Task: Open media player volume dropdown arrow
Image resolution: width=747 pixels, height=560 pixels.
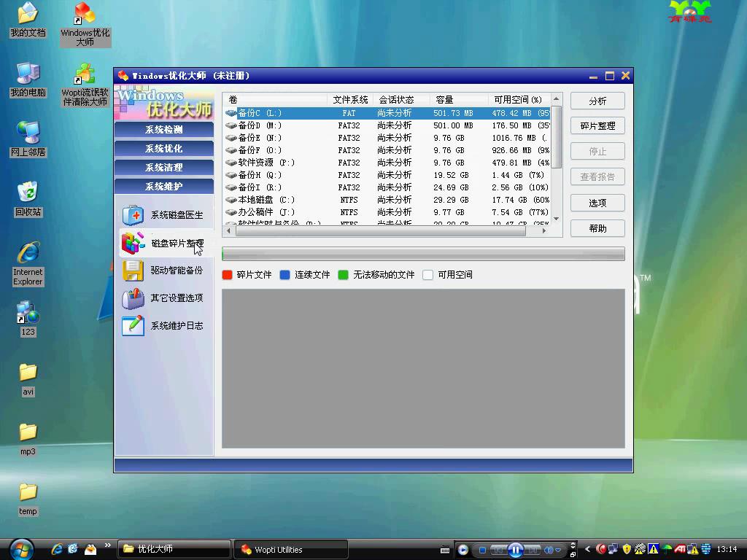Action: [557, 551]
